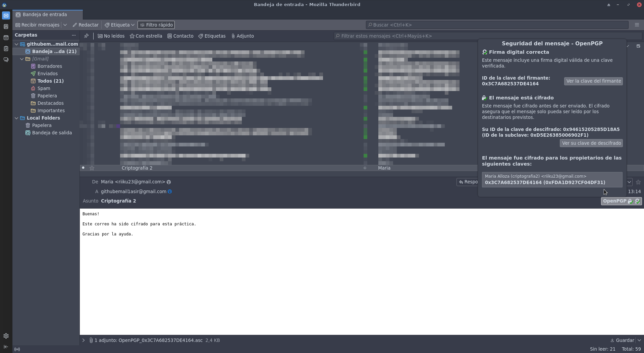Image resolution: width=644 pixels, height=353 pixels.
Task: Open the 'Etiqueta' dropdown
Action: point(119,25)
